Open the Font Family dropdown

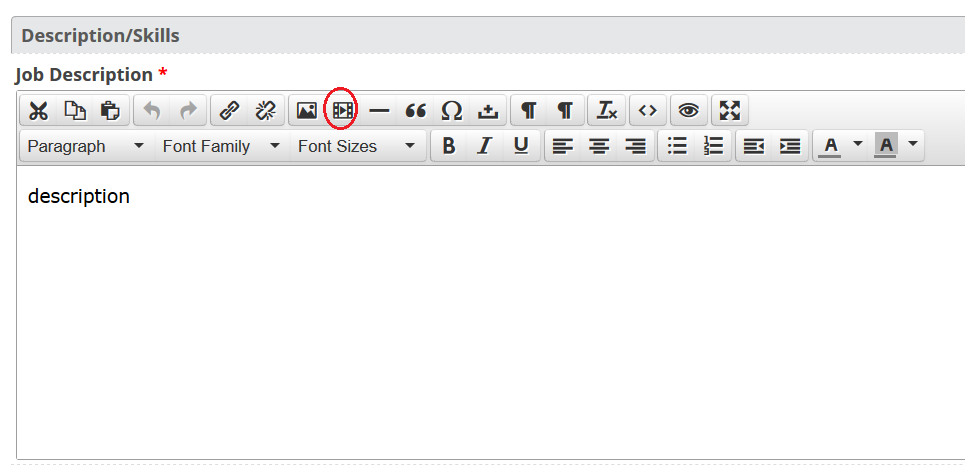click(222, 146)
